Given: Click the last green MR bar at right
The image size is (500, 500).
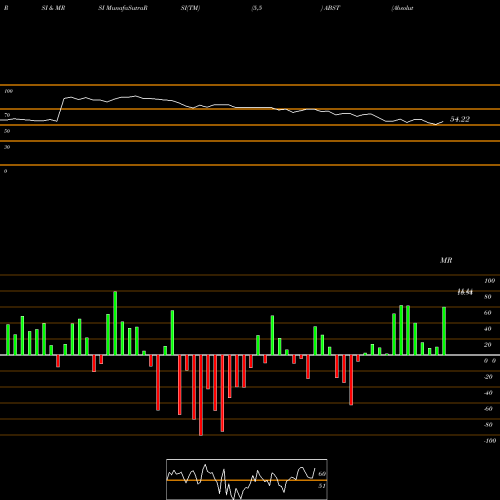Looking at the screenshot, I should pos(444,331).
